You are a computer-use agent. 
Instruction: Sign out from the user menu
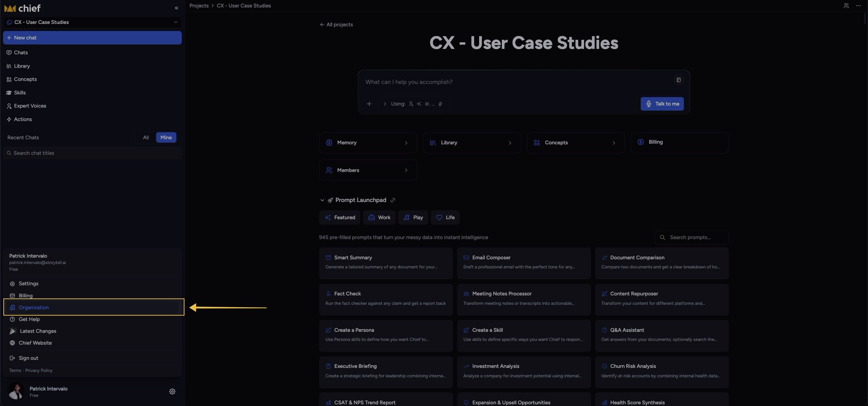92,358
